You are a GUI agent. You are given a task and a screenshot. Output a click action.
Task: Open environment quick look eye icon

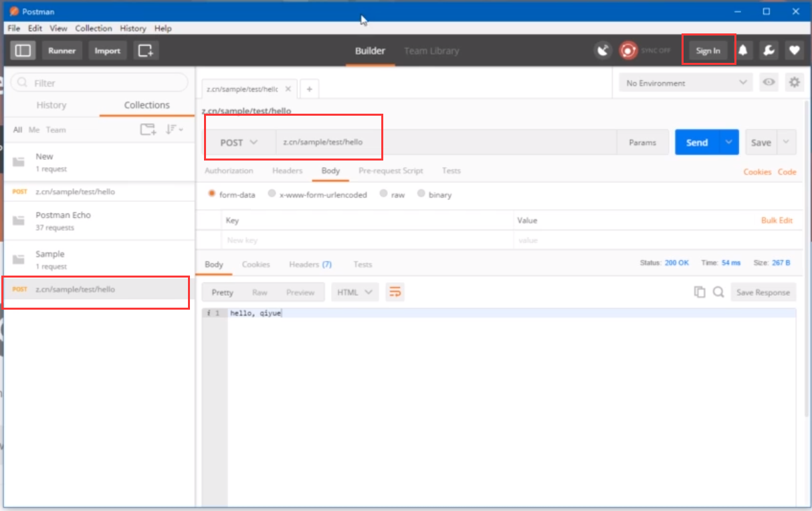click(769, 82)
